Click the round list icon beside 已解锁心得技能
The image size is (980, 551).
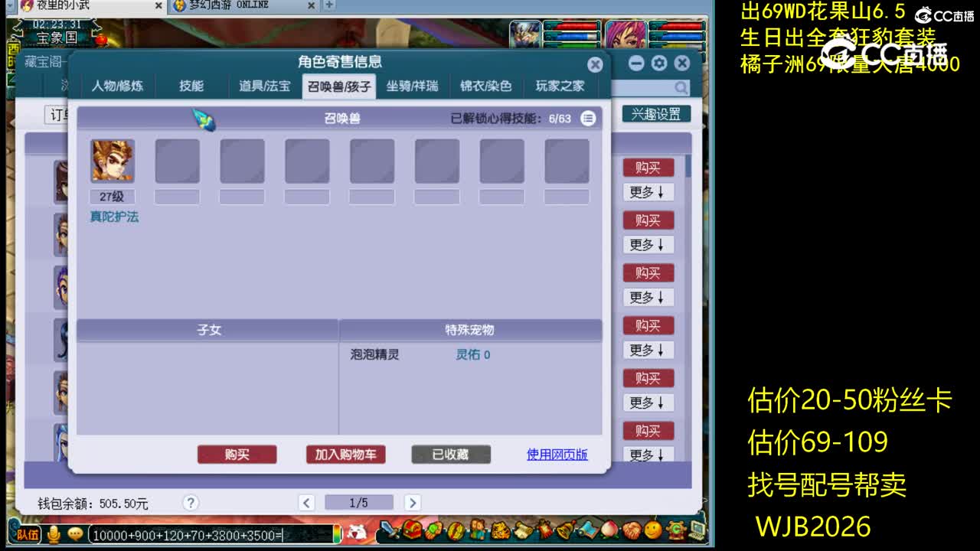click(x=588, y=118)
